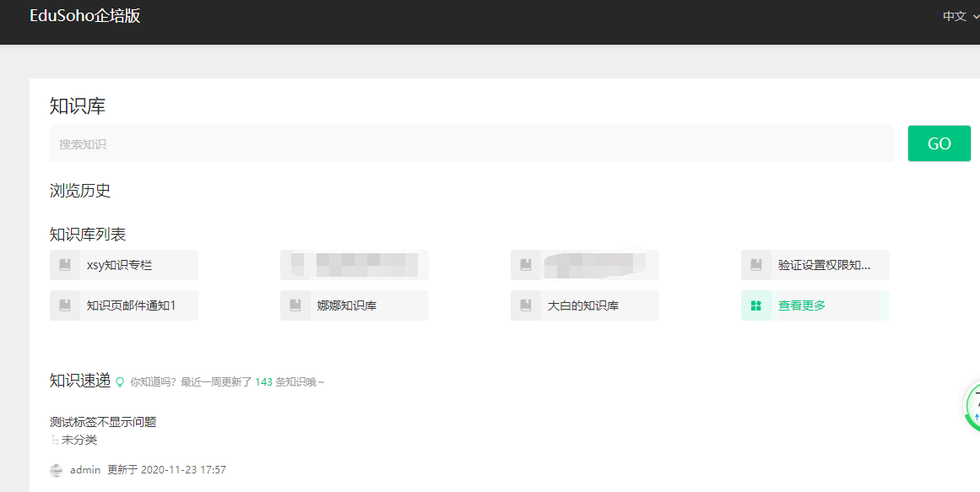The image size is (980, 492).
Task: Open the green circular floating widget at right edge
Action: [x=972, y=408]
